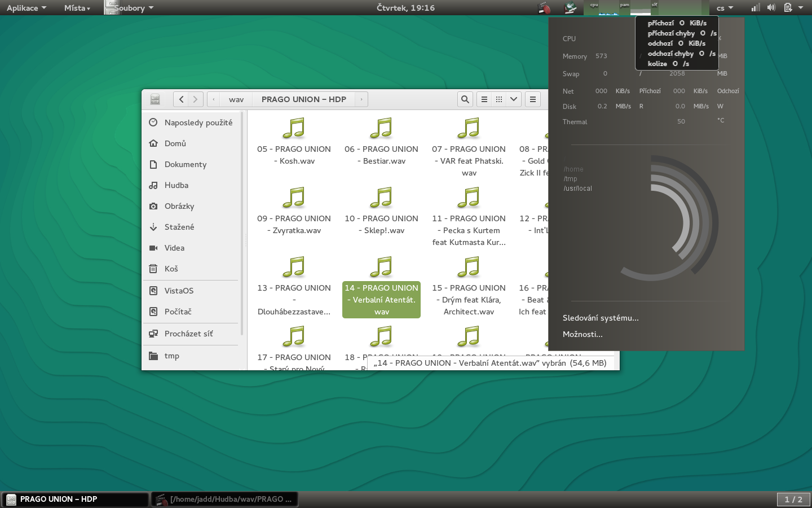
Task: Click the "PRAGO UNION – HDP" path bar button
Action: coord(304,99)
